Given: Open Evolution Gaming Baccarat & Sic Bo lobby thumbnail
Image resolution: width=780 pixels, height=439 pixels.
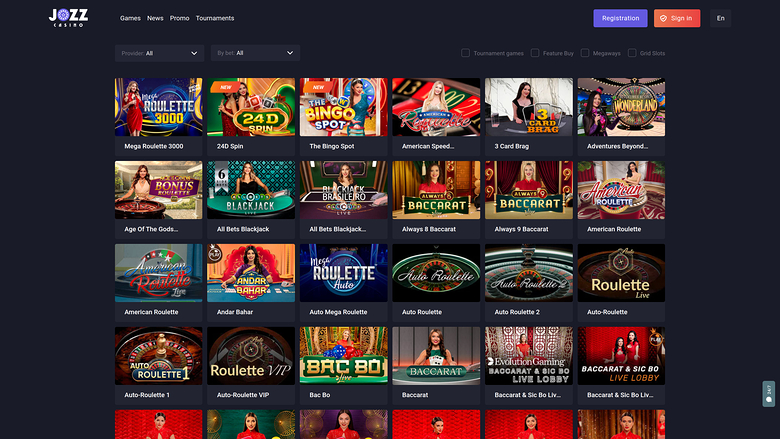Looking at the screenshot, I should [x=529, y=356].
